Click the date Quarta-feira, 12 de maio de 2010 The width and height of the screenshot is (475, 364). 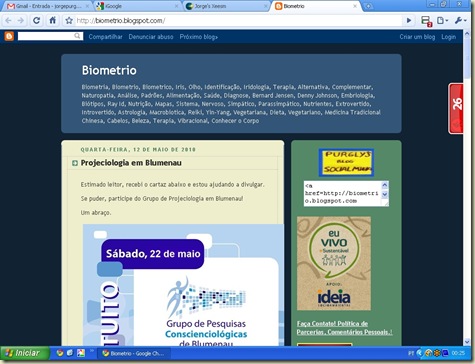138,150
